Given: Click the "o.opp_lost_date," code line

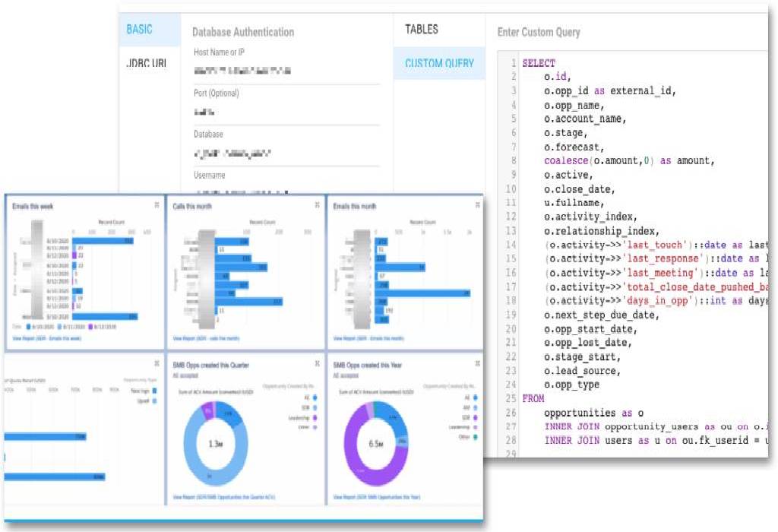Looking at the screenshot, I should pyautogui.click(x=587, y=343).
